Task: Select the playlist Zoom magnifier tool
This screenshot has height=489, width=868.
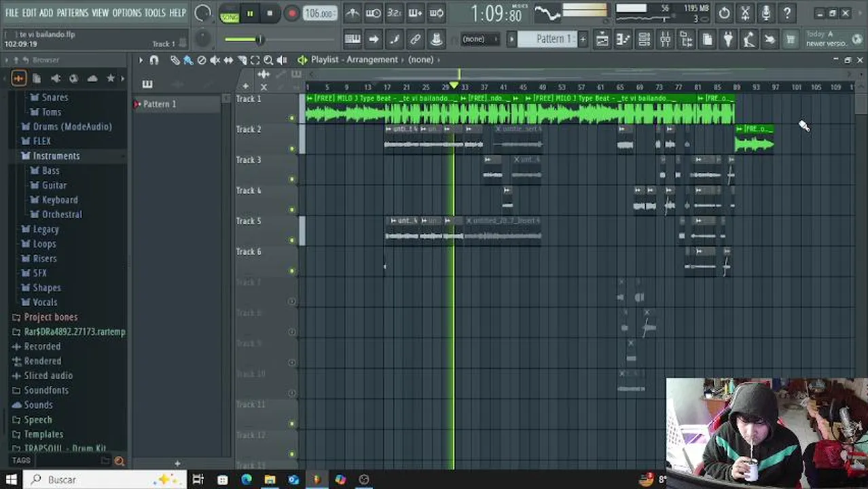Action: 268,60
